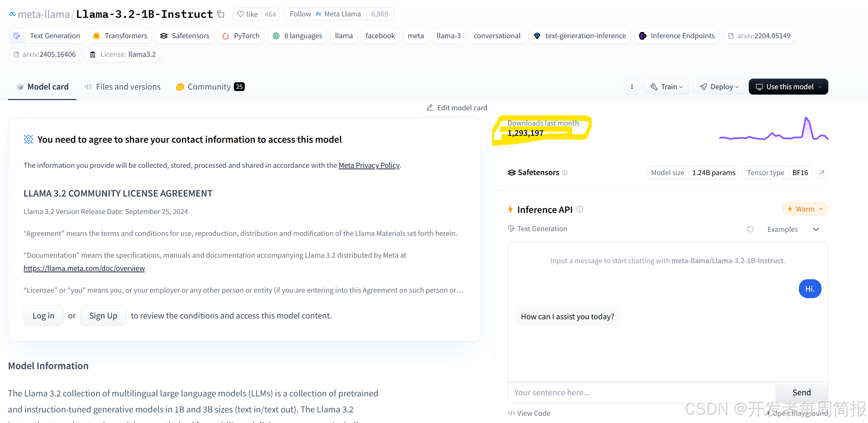The height and width of the screenshot is (423, 868).
Task: Open the Examples dropdown
Action: [793, 229]
